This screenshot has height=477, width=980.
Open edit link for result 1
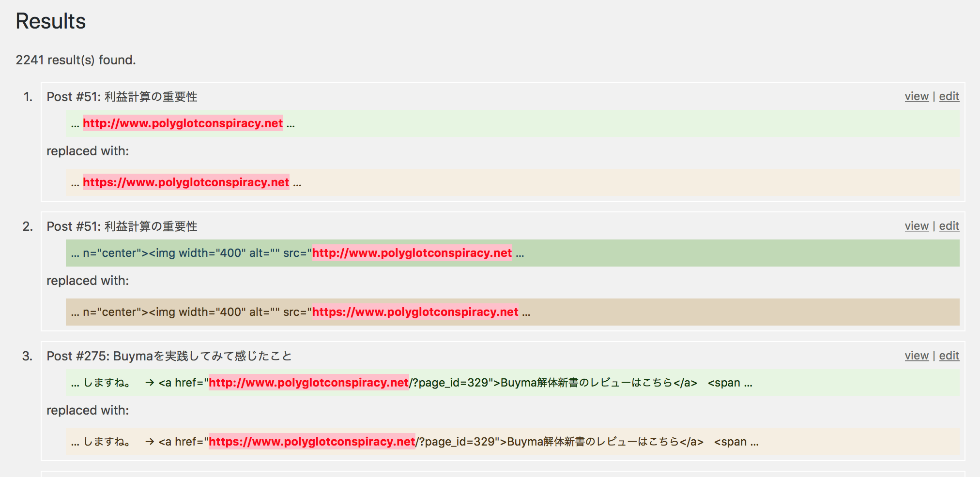point(949,96)
